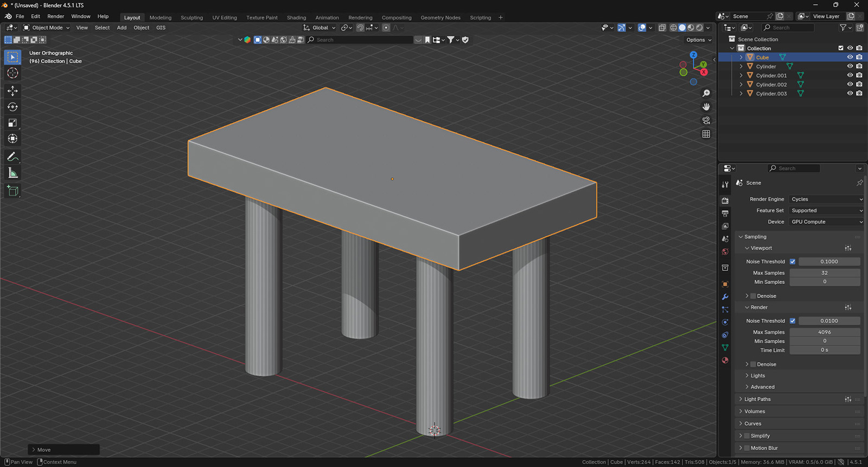Open the Add menu in viewport header
The width and height of the screenshot is (868, 467).
click(x=122, y=28)
